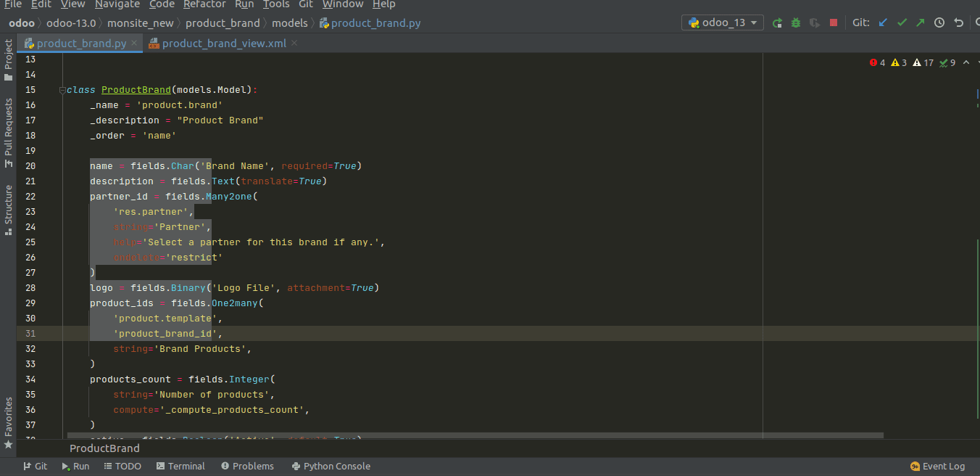Start debugging with the green bug icon
This screenshot has height=476, width=980.
[796, 22]
